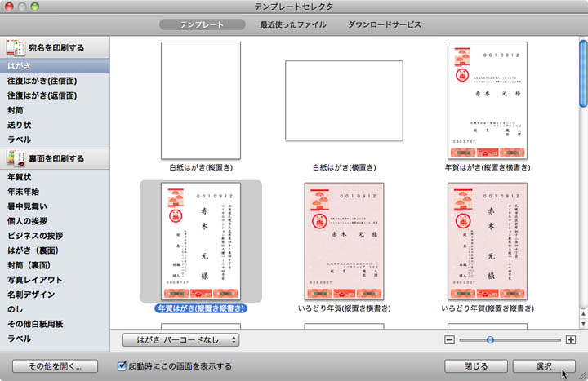Click the その他を開く... button
588x381 pixels.
click(x=56, y=366)
